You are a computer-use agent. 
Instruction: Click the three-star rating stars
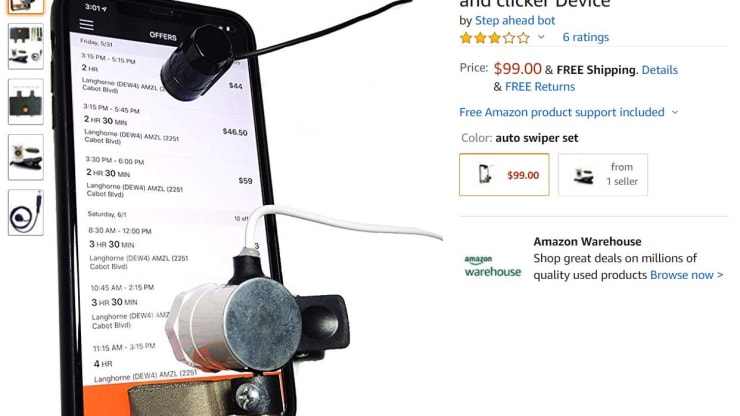click(x=495, y=38)
